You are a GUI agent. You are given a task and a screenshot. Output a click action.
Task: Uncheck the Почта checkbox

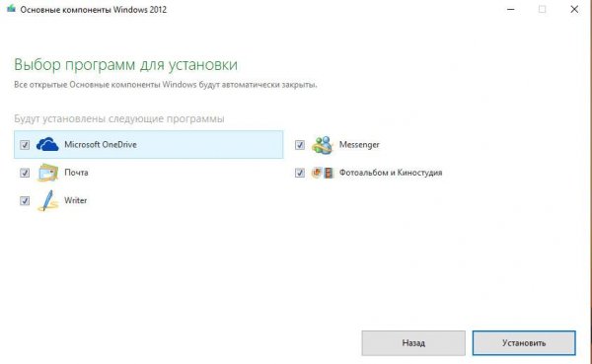pyautogui.click(x=25, y=173)
